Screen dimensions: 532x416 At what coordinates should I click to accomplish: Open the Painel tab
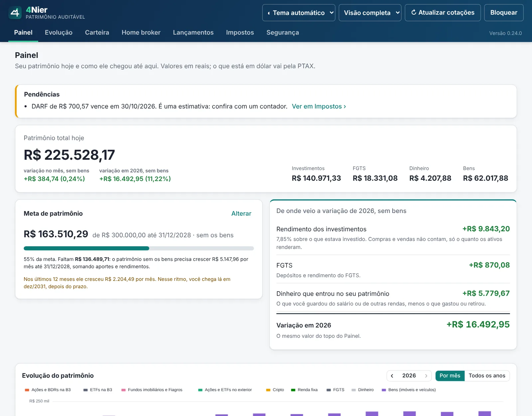tap(23, 33)
